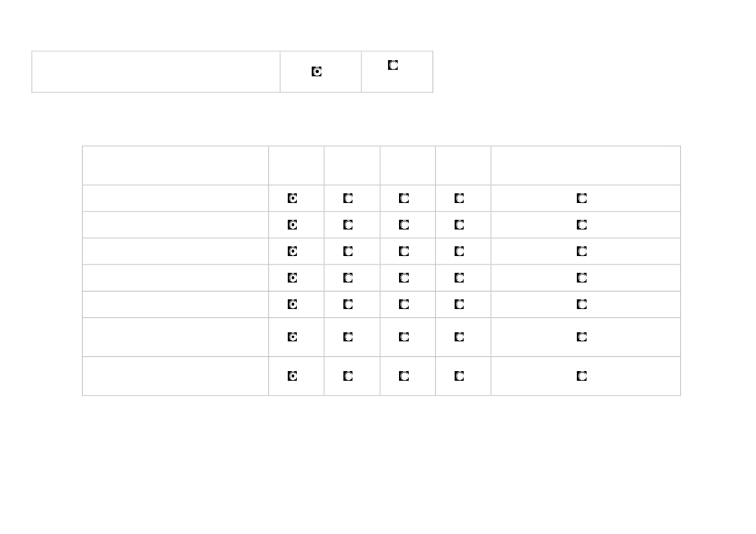Select fourth-column radio in fifth grid row

tap(460, 304)
